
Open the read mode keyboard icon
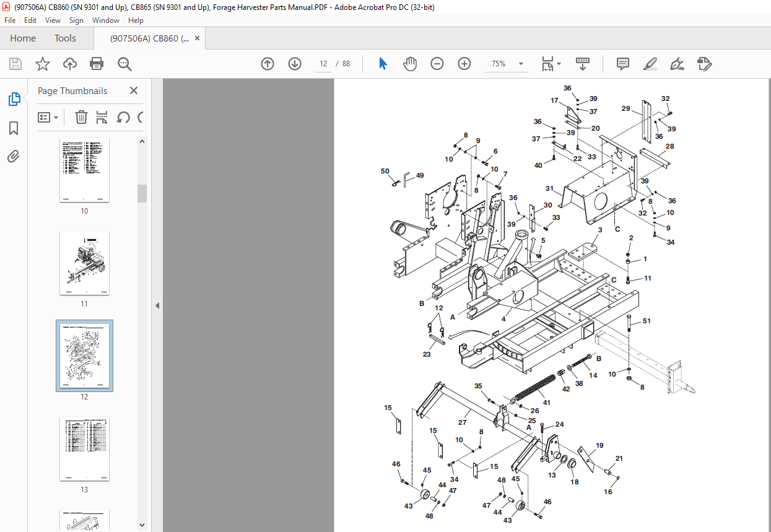(583, 64)
